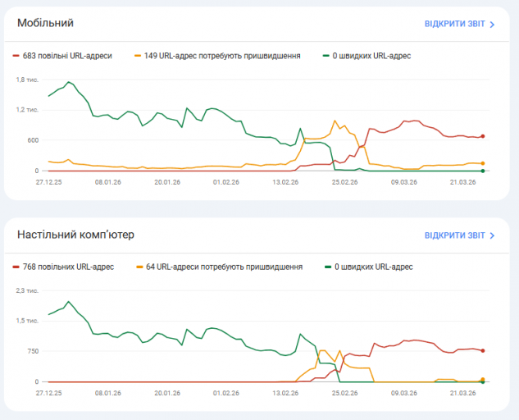The image size is (519, 420).
Task: Click orange legend marker for 64 URLs
Action: (x=139, y=267)
